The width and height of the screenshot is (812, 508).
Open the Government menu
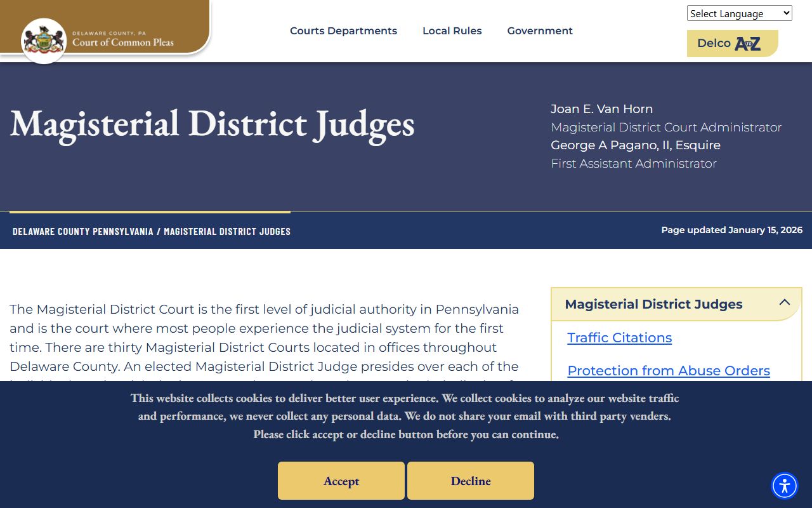click(540, 30)
